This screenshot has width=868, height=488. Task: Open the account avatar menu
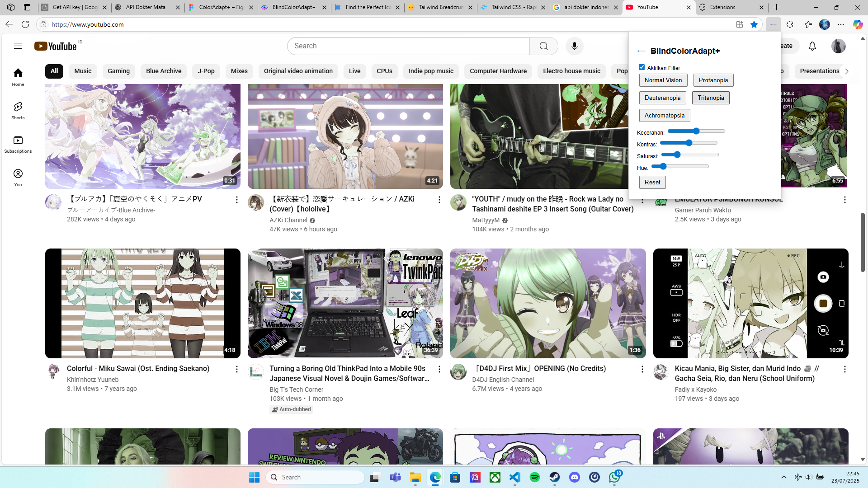[x=839, y=46]
